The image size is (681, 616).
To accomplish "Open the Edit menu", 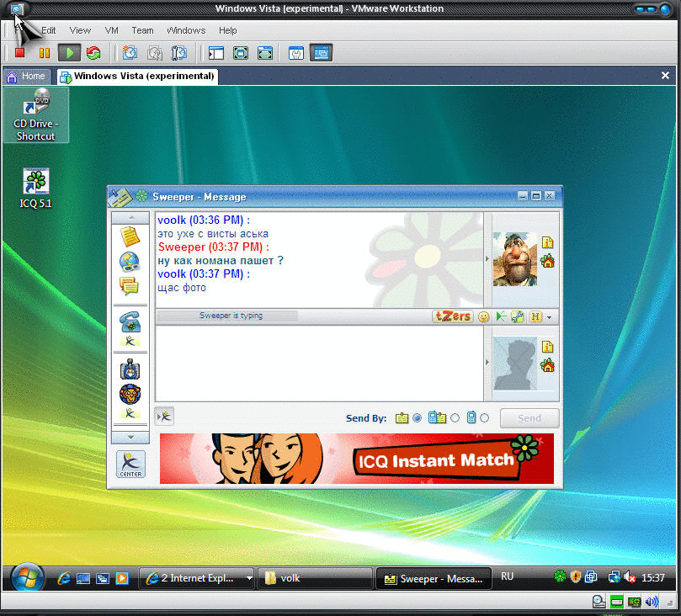I will point(48,30).
